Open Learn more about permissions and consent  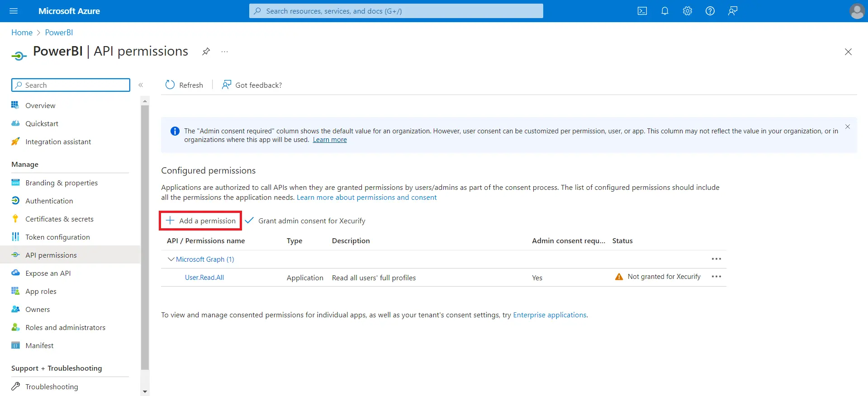(x=366, y=198)
